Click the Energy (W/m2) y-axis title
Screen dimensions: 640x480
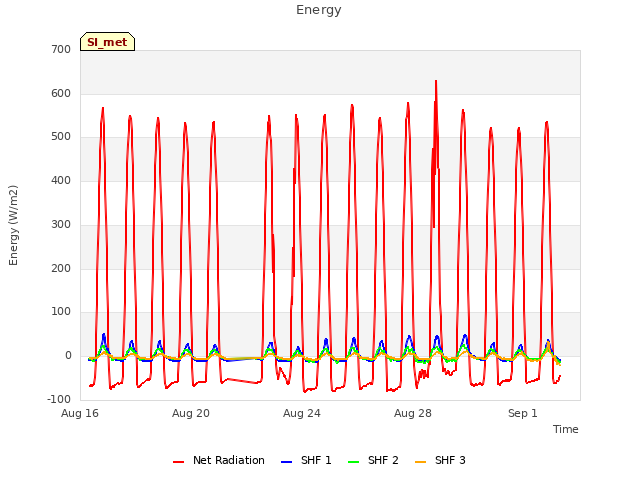(13, 225)
